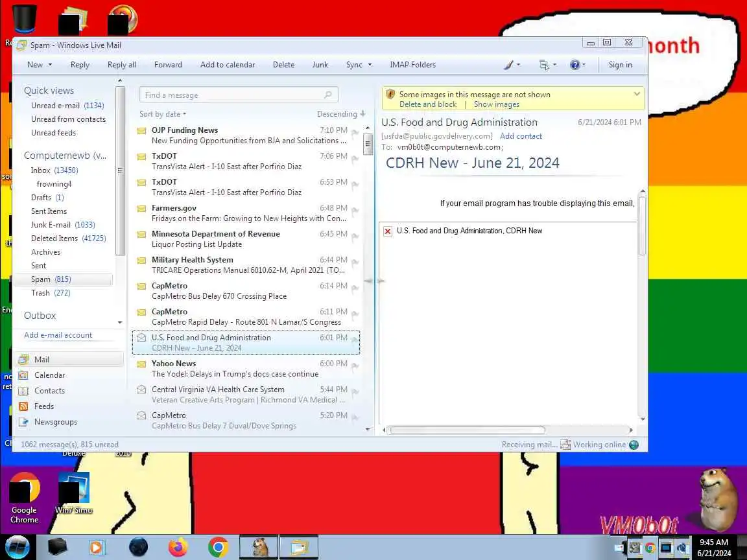This screenshot has height=560, width=747.
Task: Click Forward in the toolbar
Action: point(168,65)
